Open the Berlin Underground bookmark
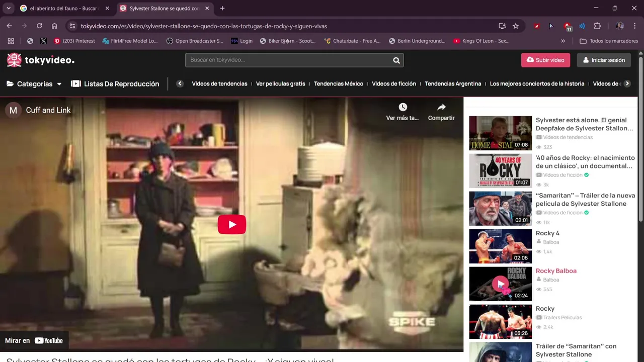 click(x=417, y=41)
